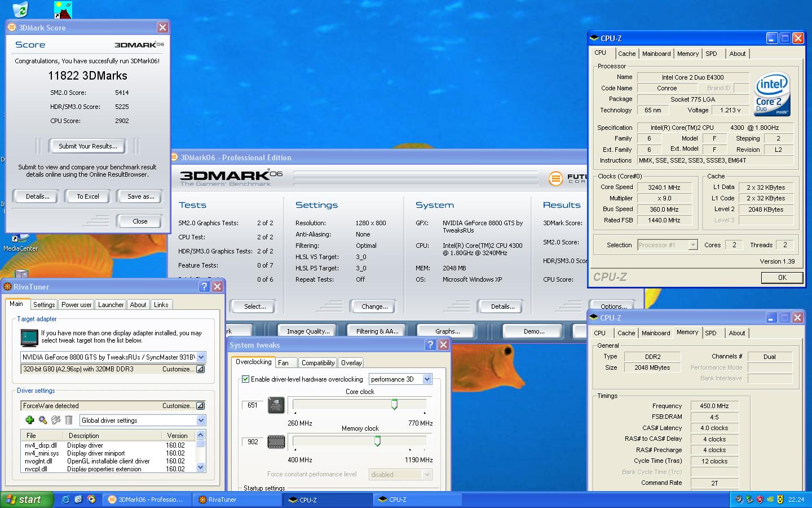
Task: Open the Cache tab in upper CPU-Z window
Action: point(626,54)
